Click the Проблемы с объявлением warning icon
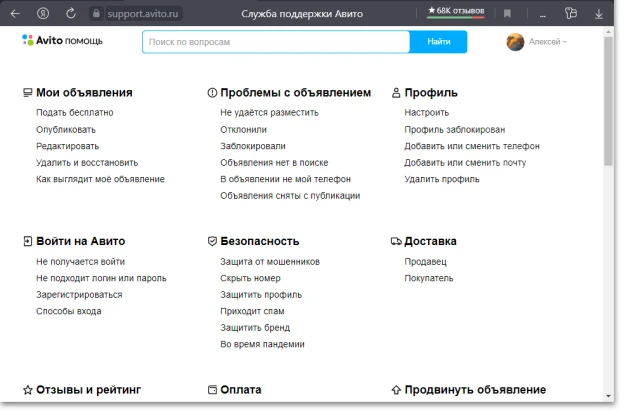The image size is (624, 412). pos(212,93)
